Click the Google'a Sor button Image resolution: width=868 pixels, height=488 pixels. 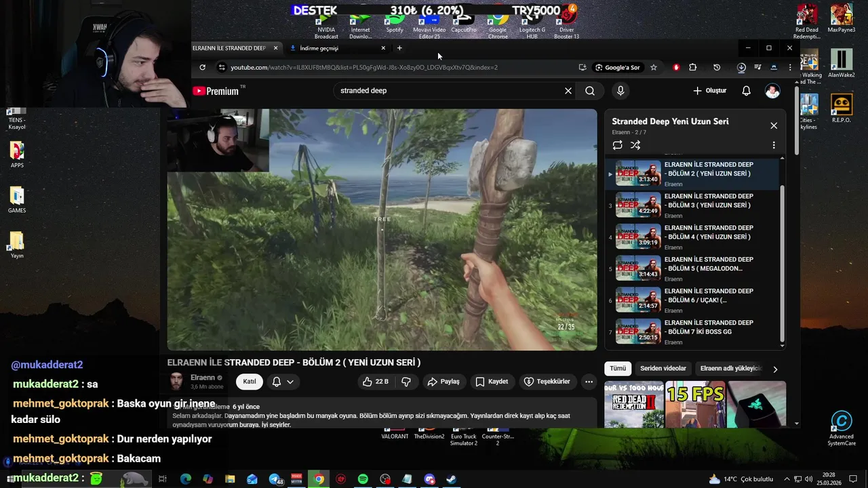click(x=617, y=67)
